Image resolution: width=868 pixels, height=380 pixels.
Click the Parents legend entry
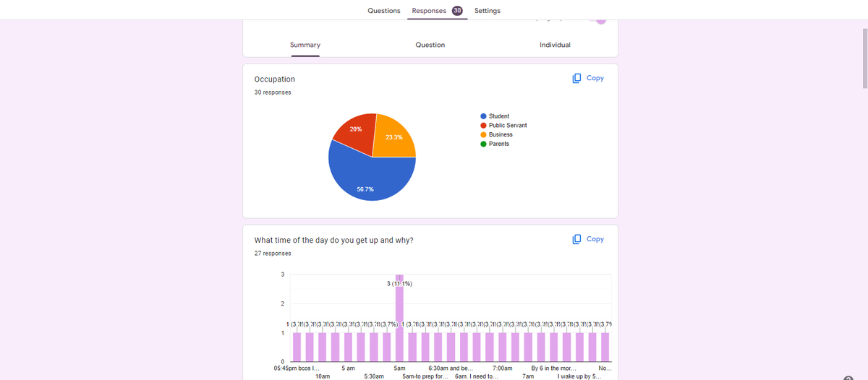pyautogui.click(x=495, y=144)
